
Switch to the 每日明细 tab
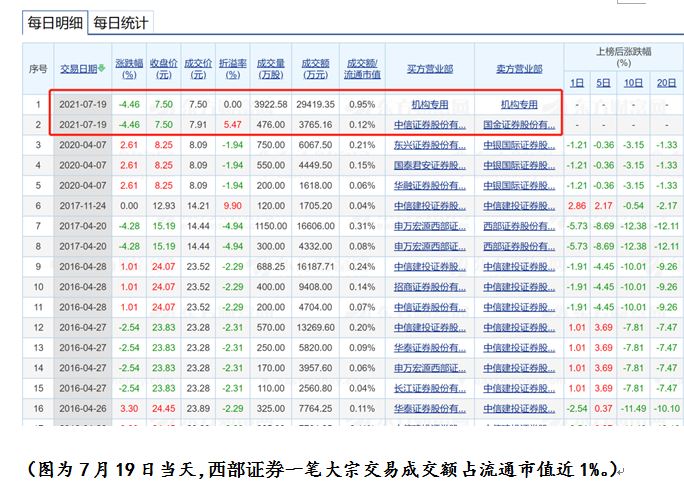[55, 23]
